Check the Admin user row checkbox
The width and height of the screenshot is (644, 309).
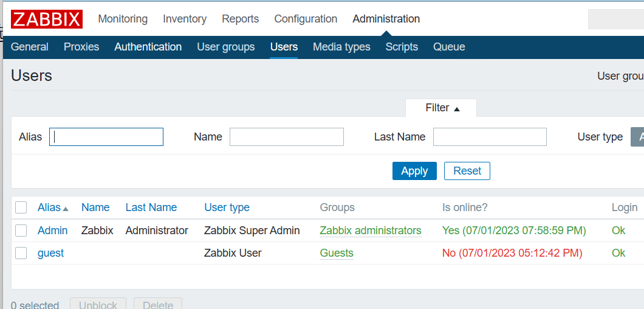tap(21, 231)
